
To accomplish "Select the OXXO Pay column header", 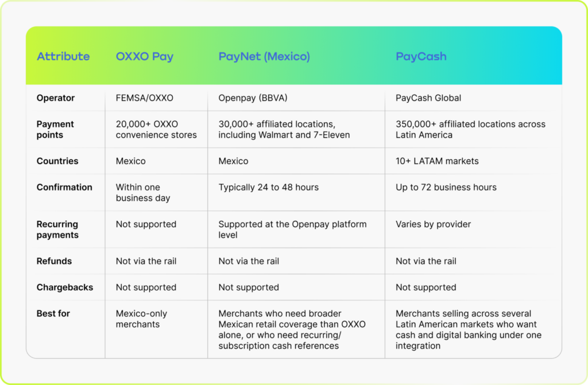I will click(144, 57).
